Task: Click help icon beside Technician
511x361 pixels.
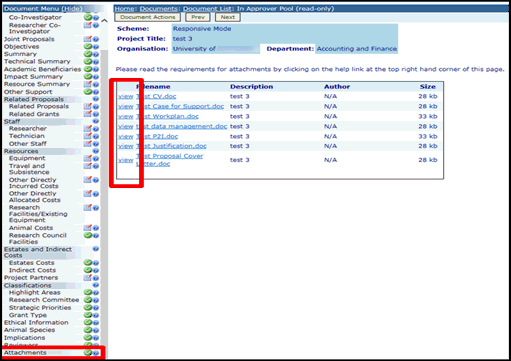Action: coord(96,136)
